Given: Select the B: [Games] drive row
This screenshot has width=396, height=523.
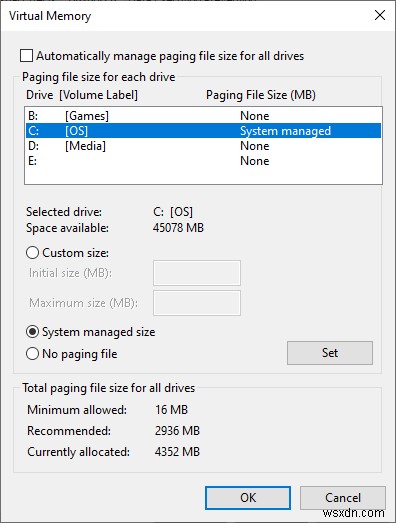Looking at the screenshot, I should pos(204,116).
